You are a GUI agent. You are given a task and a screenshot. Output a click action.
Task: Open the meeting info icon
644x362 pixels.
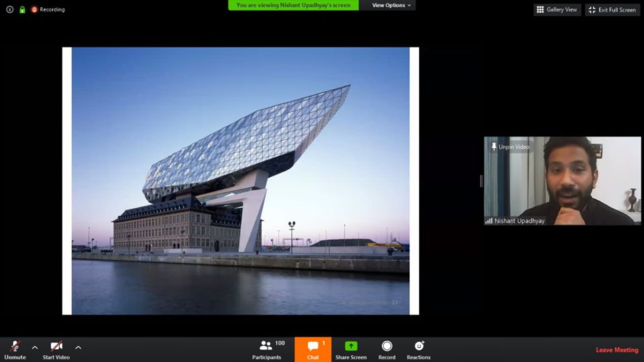click(x=9, y=9)
